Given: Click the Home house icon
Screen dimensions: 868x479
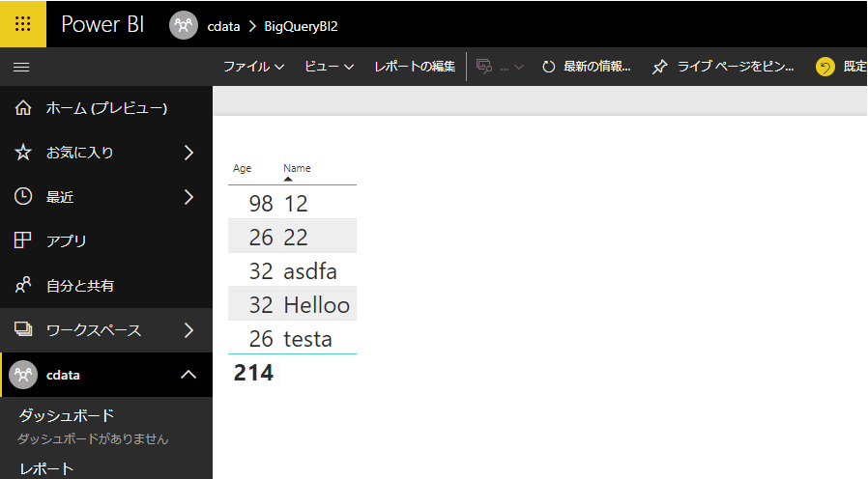Looking at the screenshot, I should click(22, 108).
